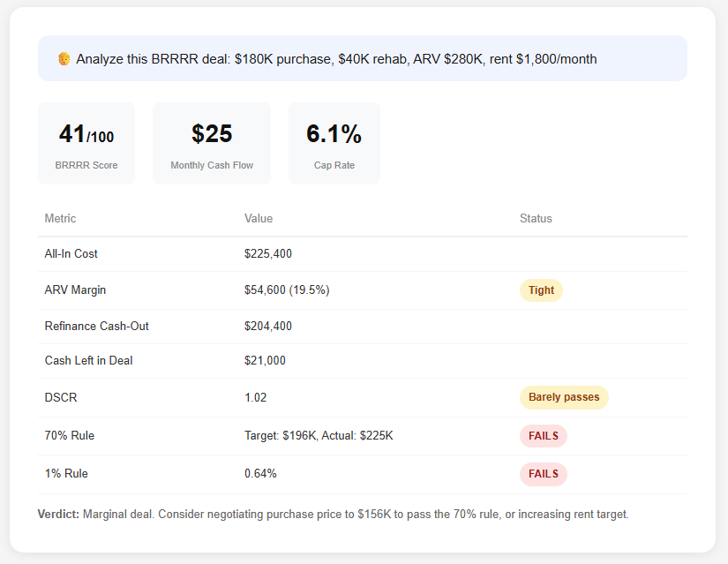This screenshot has width=728, height=564.
Task: Click the emoji avatar in the prompt bar
Action: [x=64, y=59]
